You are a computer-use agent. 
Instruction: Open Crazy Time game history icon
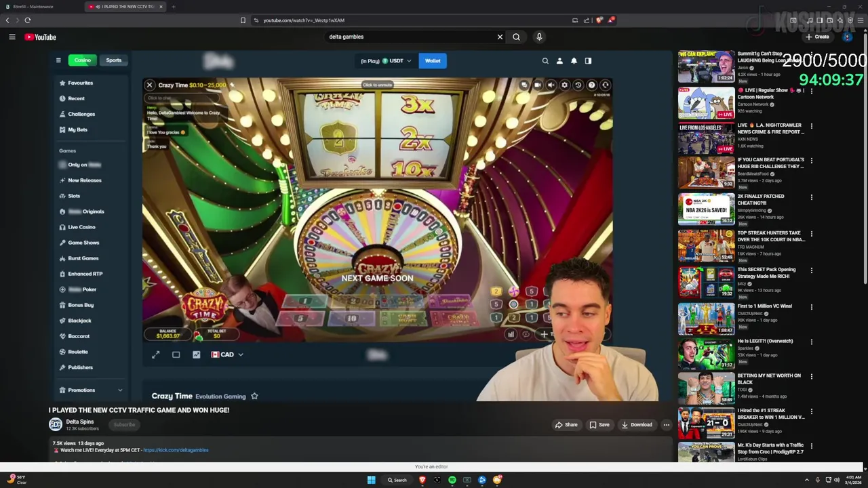coord(578,85)
